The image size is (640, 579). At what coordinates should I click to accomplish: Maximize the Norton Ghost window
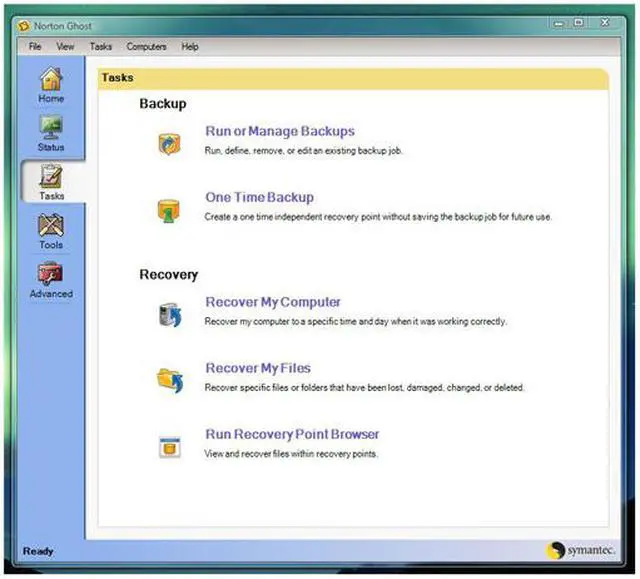point(579,23)
